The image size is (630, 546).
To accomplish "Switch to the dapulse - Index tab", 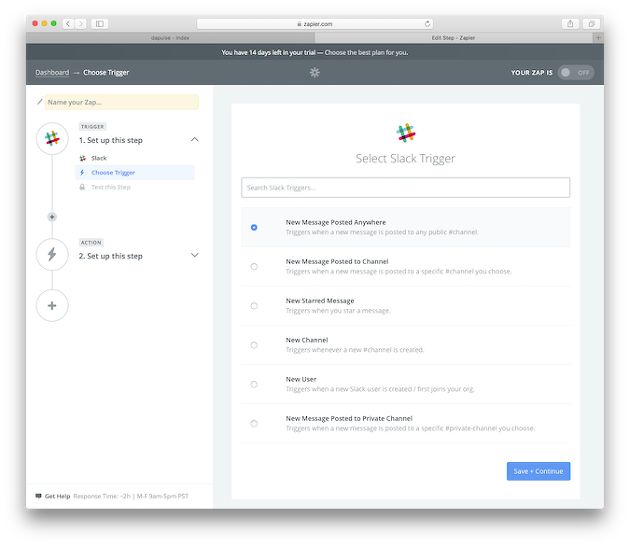I will coord(170,38).
